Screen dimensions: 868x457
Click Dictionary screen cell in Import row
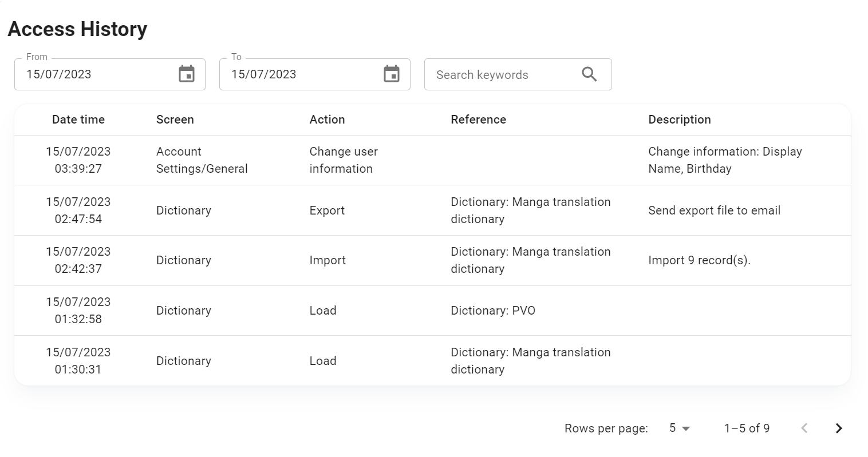tap(184, 260)
